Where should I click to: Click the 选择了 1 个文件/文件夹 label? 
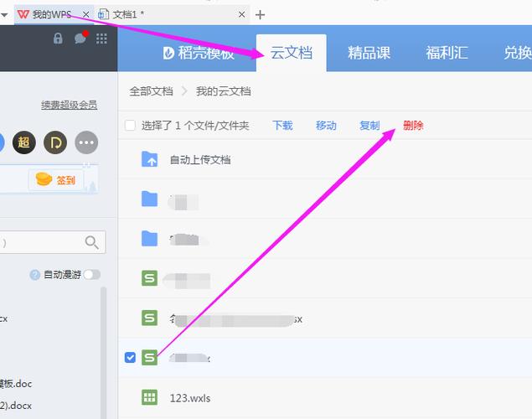click(x=195, y=126)
